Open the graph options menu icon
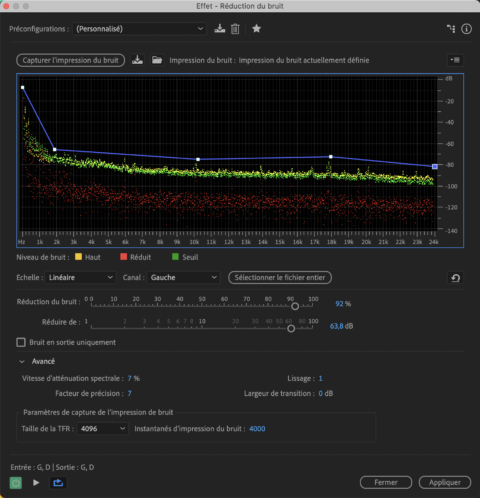 point(455,60)
